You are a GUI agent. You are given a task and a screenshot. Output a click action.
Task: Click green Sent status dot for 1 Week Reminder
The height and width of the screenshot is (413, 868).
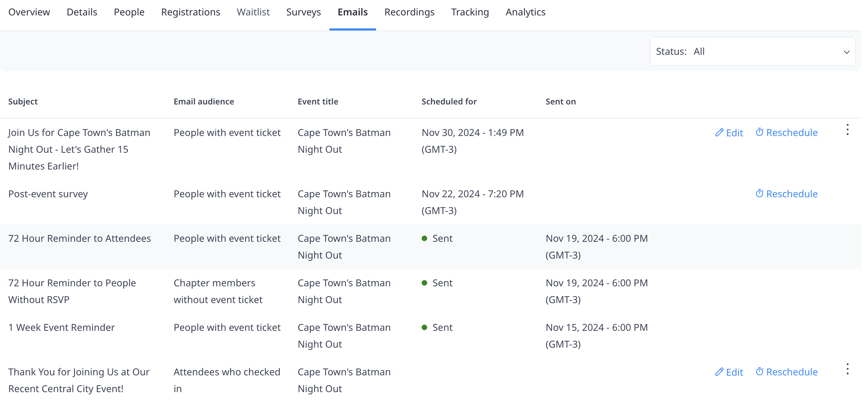click(x=424, y=327)
